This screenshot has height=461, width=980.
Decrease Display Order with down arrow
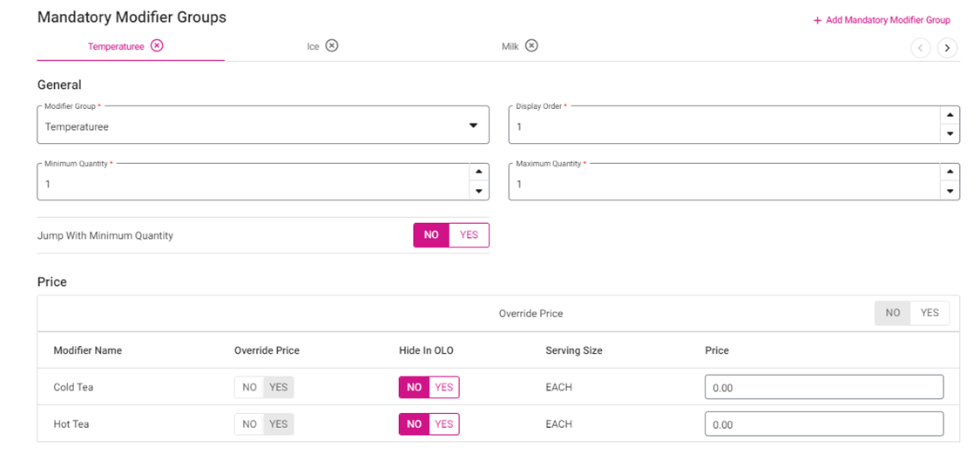(x=950, y=134)
